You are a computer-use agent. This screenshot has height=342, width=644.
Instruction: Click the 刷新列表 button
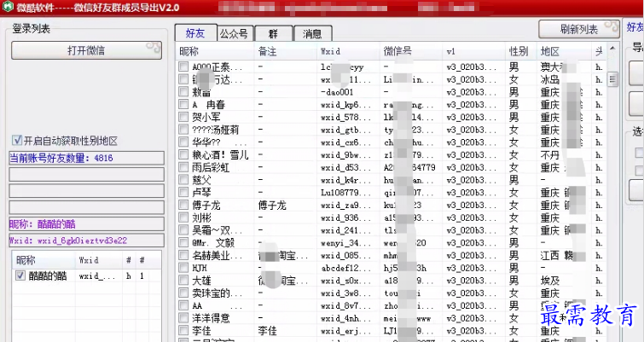point(578,29)
